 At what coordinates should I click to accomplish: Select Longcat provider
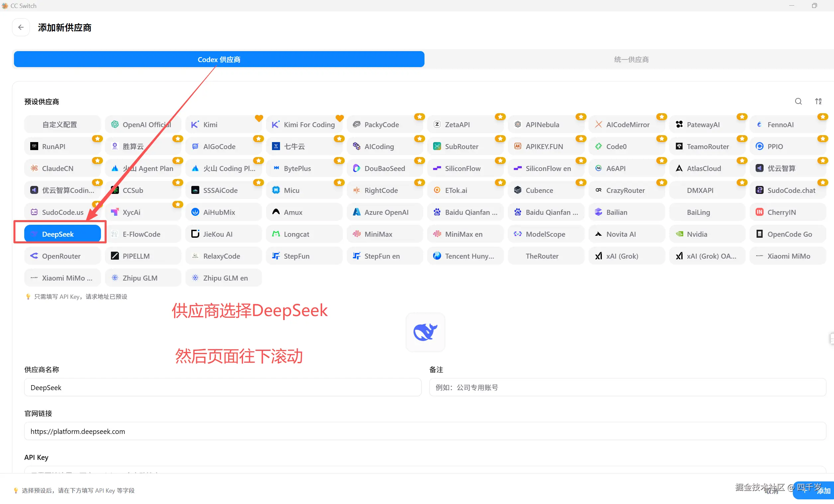[x=304, y=234]
